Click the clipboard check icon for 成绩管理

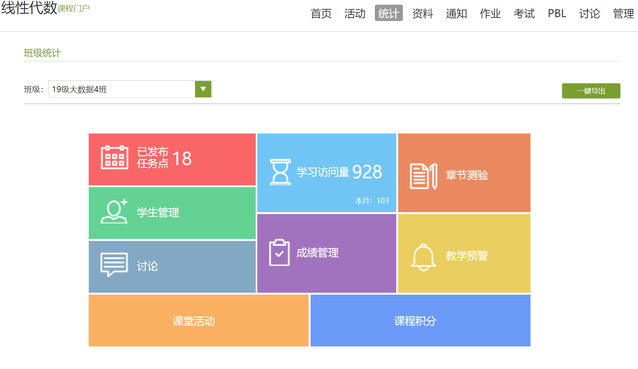[279, 253]
